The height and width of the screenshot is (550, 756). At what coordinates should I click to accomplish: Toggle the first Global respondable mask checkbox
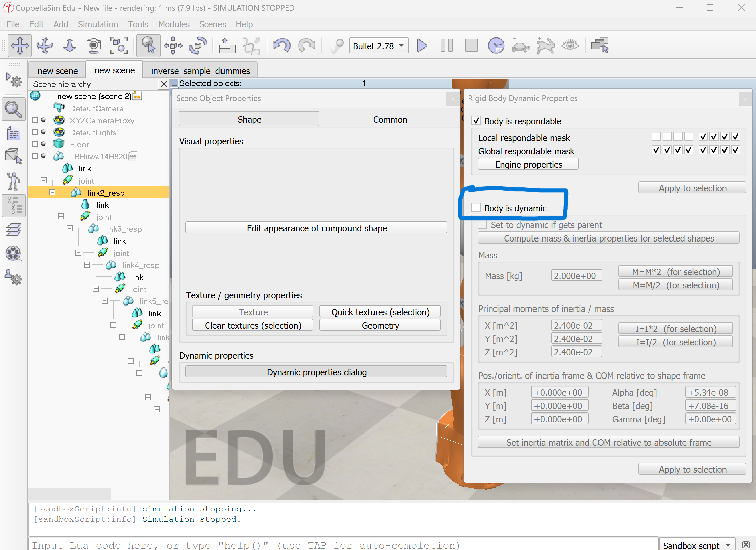tap(656, 150)
